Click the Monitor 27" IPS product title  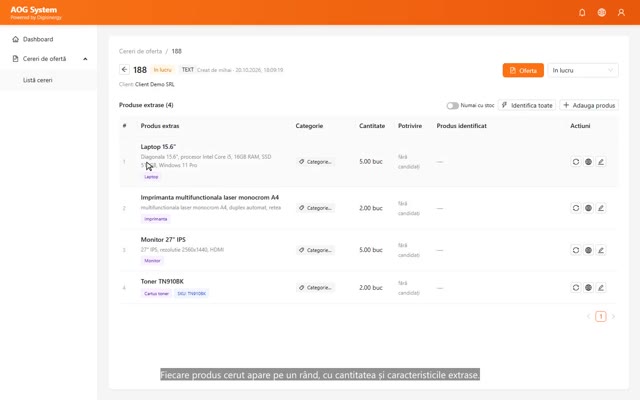[163, 239]
